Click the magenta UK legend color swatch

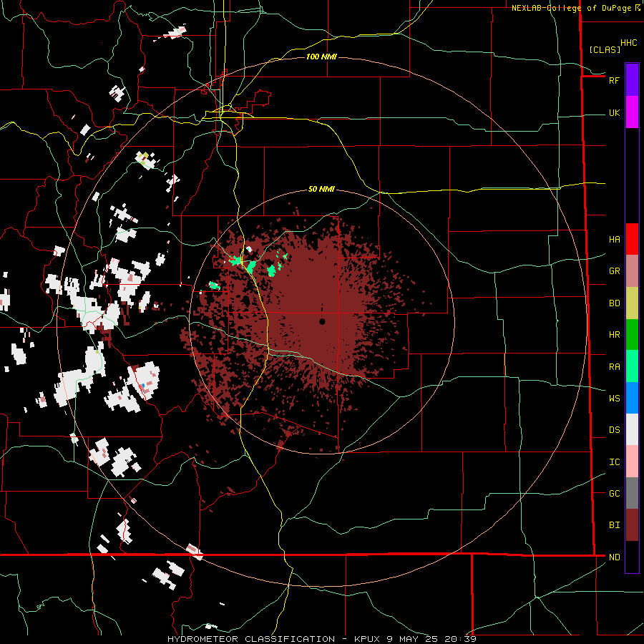[632, 112]
